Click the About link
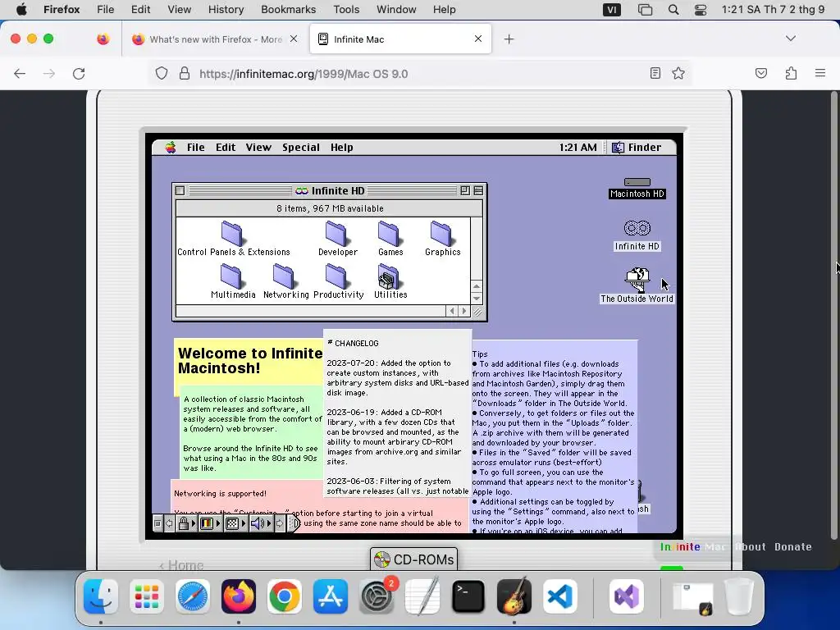The image size is (840, 630). (x=751, y=547)
